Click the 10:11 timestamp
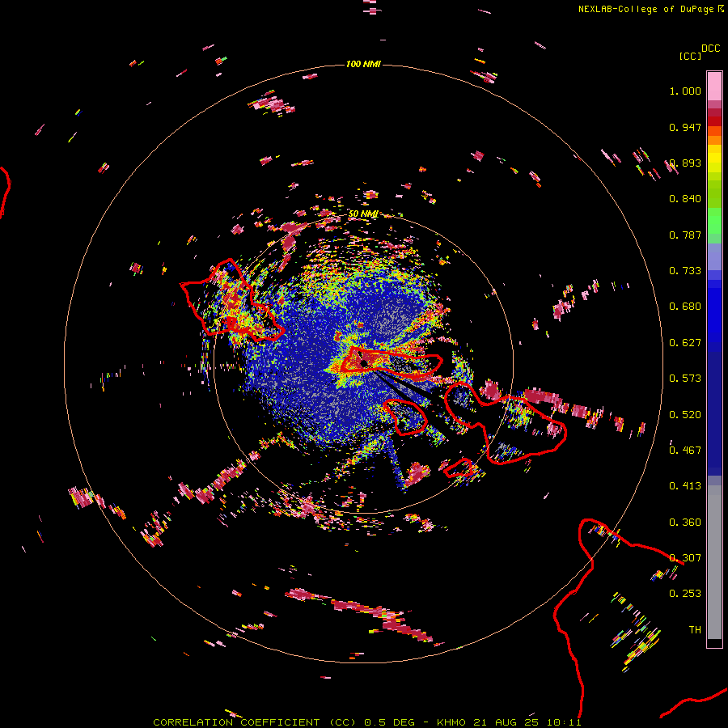The image size is (728, 728). tap(564, 722)
